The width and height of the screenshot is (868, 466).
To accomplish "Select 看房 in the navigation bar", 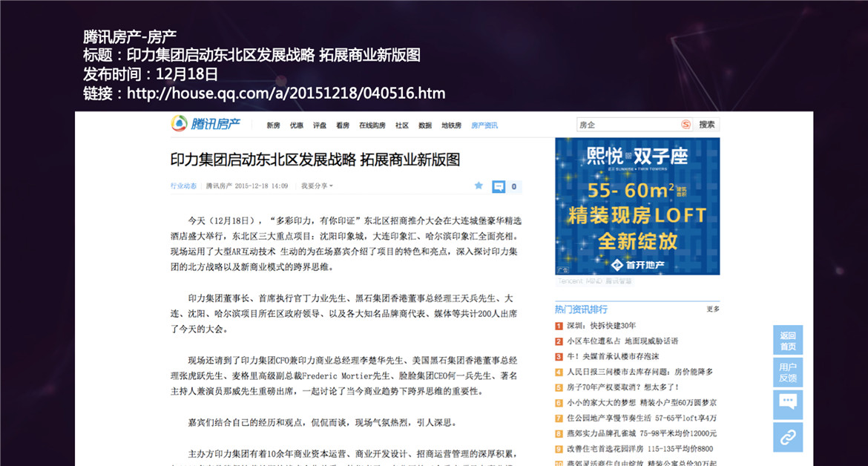I will (x=343, y=125).
